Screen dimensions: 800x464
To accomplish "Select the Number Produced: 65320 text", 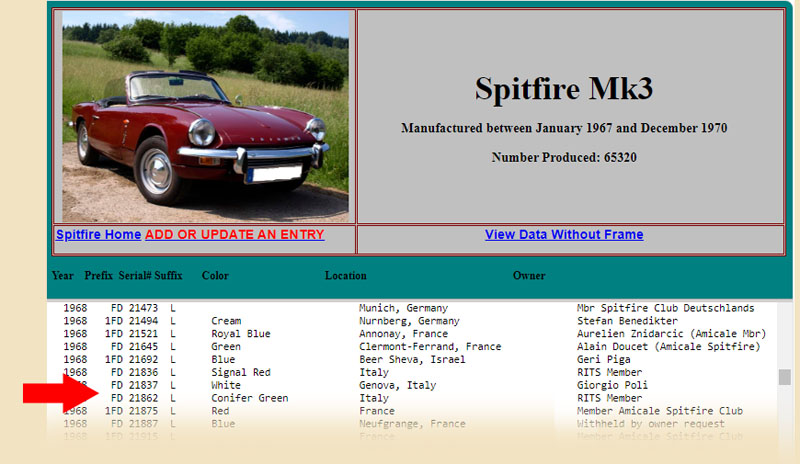I will click(x=563, y=158).
